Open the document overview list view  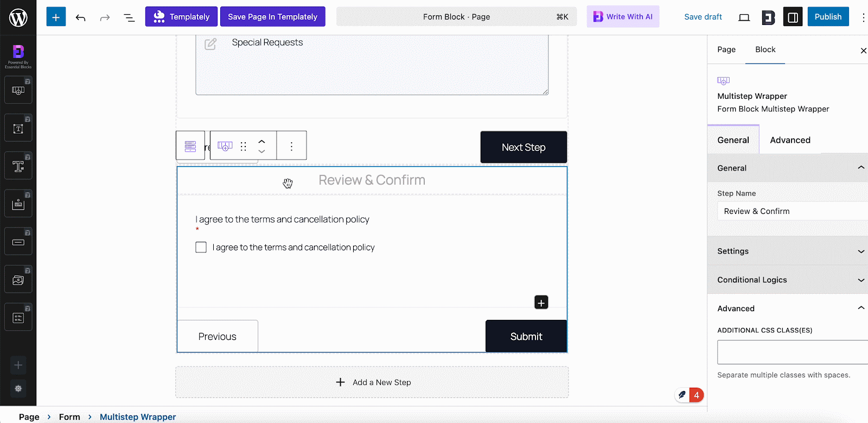tap(129, 17)
